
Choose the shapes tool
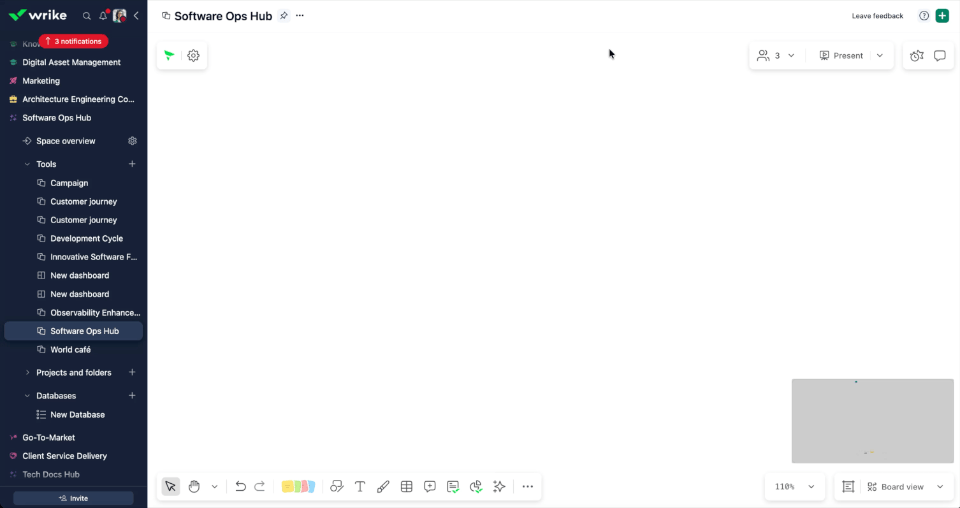[337, 487]
